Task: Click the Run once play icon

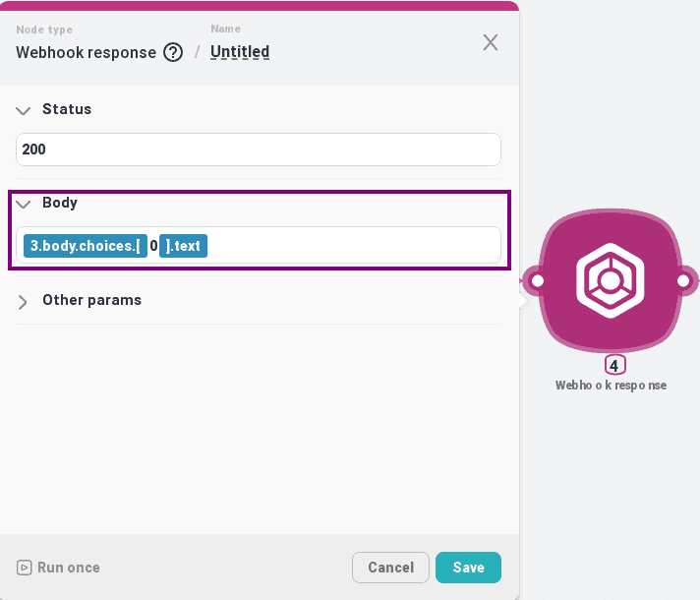Action: click(x=25, y=568)
